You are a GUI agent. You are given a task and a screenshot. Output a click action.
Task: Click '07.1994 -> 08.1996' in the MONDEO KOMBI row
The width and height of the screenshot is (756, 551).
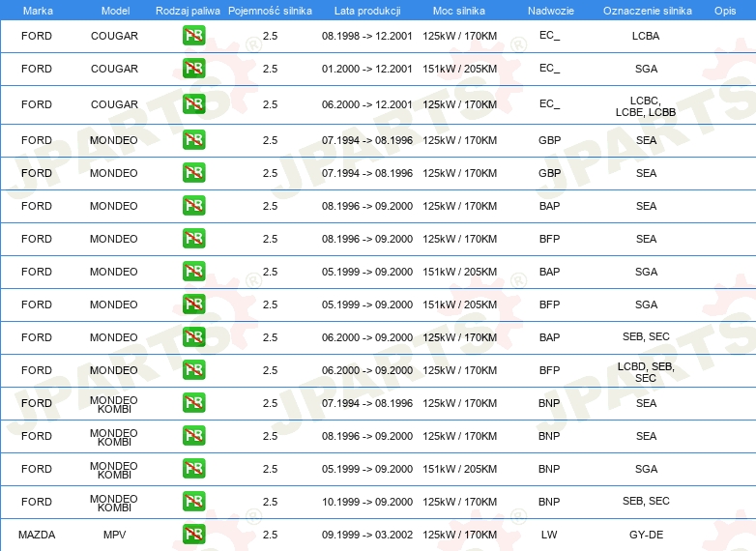pos(367,403)
